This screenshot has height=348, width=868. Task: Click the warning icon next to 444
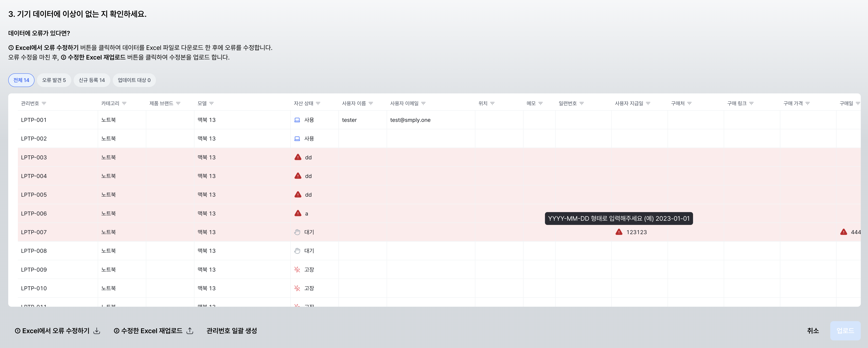pos(843,232)
